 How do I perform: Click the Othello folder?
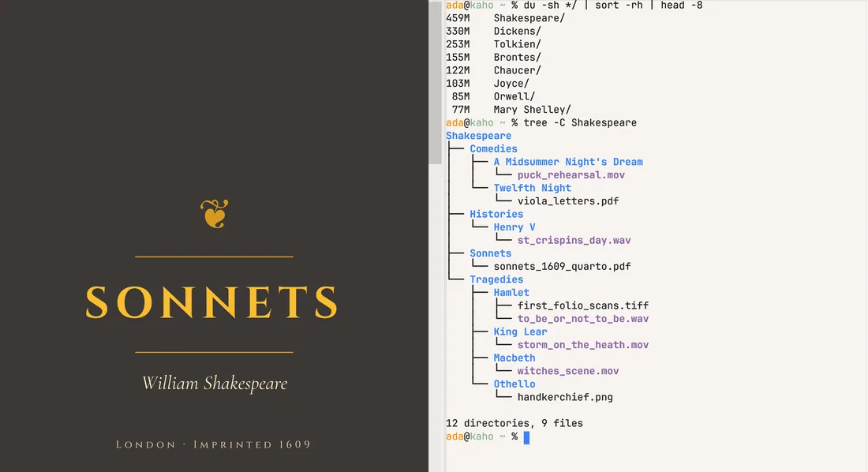click(514, 384)
